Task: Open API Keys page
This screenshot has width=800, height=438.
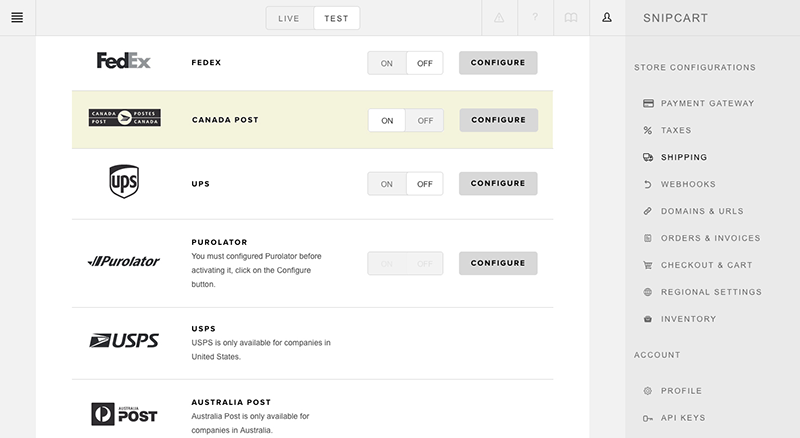Action: click(683, 418)
